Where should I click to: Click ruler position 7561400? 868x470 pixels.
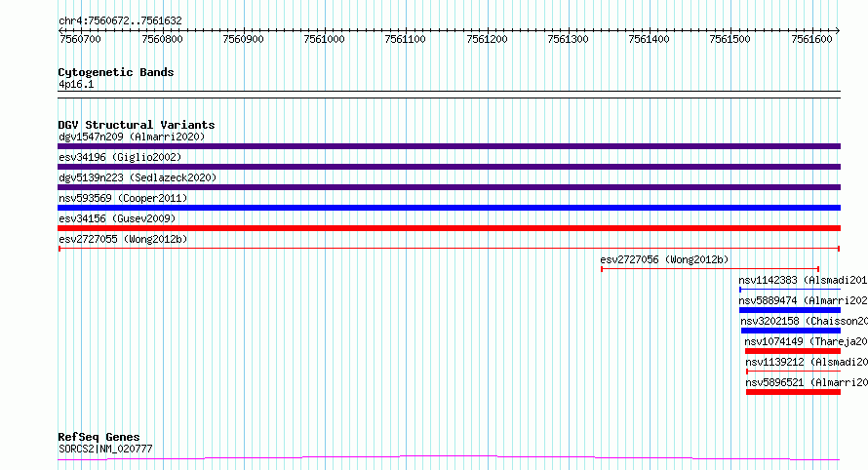[649, 39]
